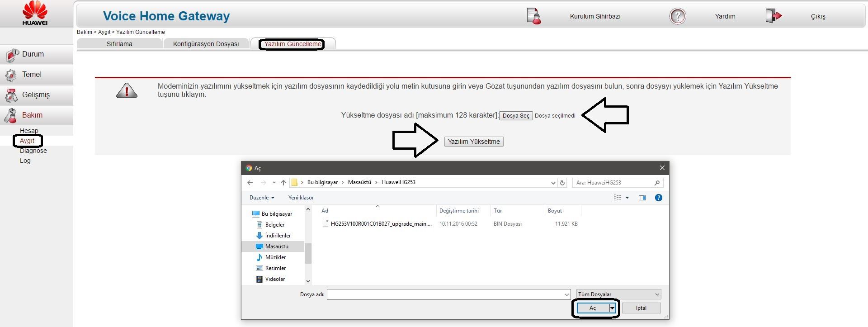
Task: Click the İptal cancel button
Action: [x=642, y=308]
